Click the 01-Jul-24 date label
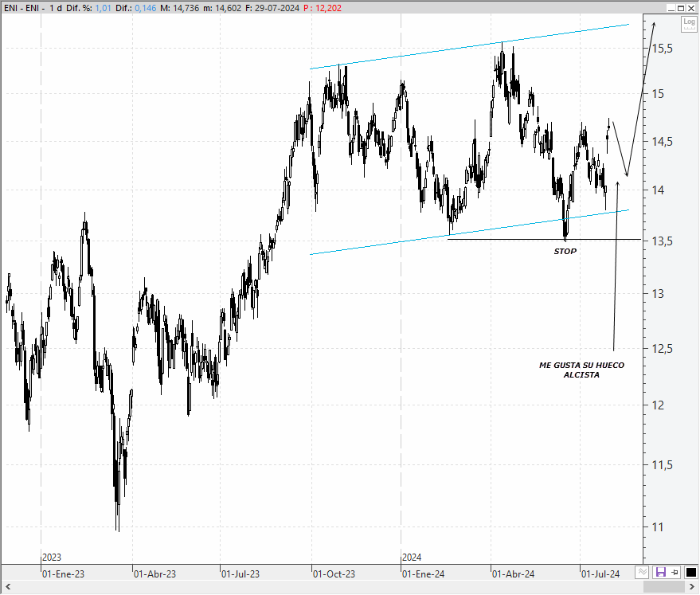700x595 pixels. (600, 574)
